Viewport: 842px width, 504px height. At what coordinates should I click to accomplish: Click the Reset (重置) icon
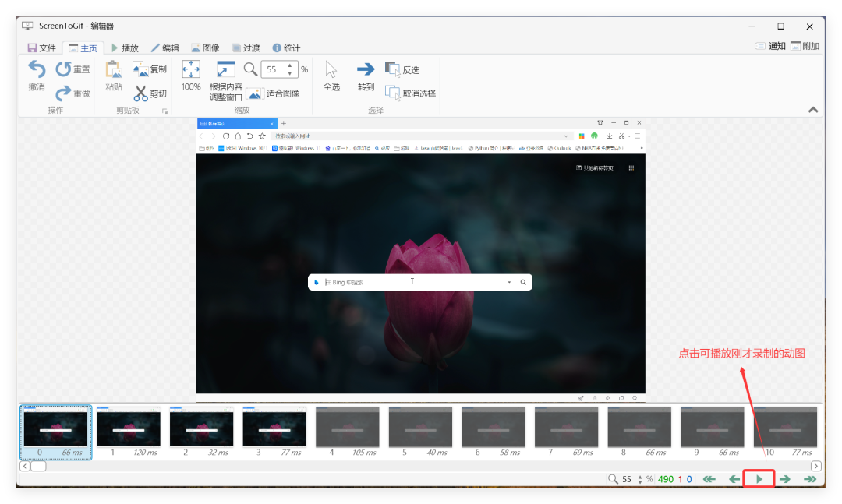coord(64,69)
